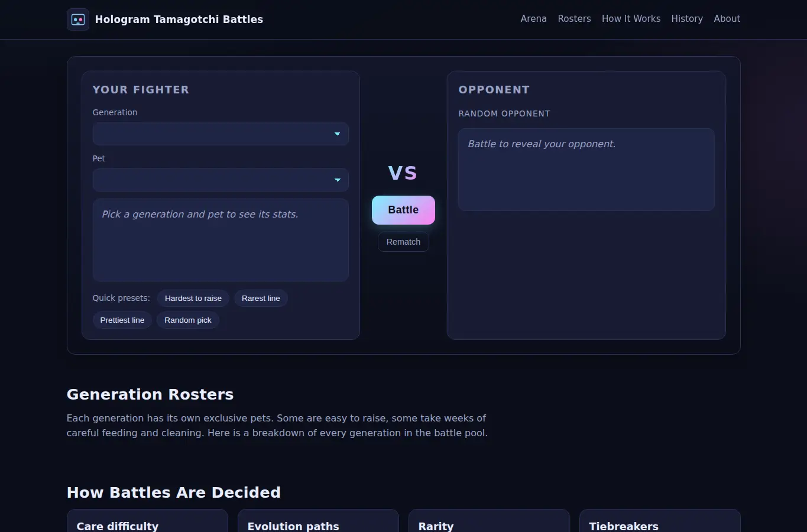Click the Rematch button
Viewport: 807px width, 532px height.
point(403,242)
